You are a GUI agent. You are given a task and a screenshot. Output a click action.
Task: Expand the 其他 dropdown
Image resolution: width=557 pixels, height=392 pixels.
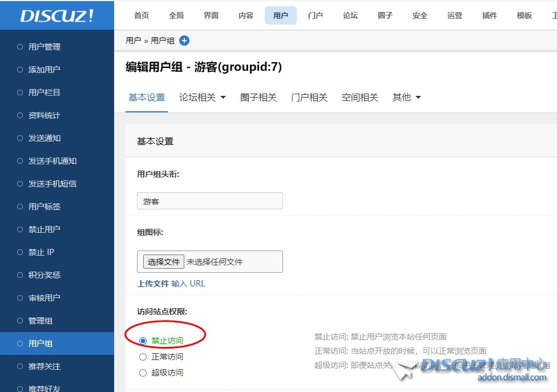click(406, 97)
